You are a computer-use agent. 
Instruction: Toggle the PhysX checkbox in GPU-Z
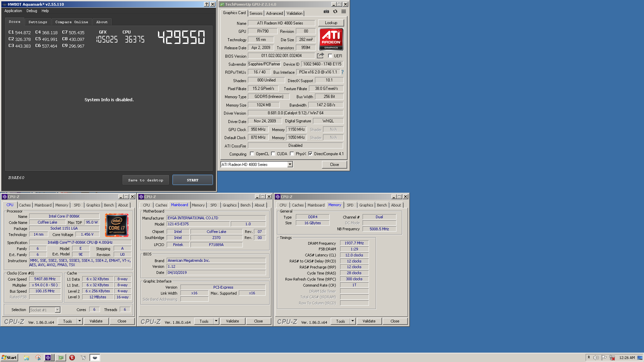click(292, 154)
